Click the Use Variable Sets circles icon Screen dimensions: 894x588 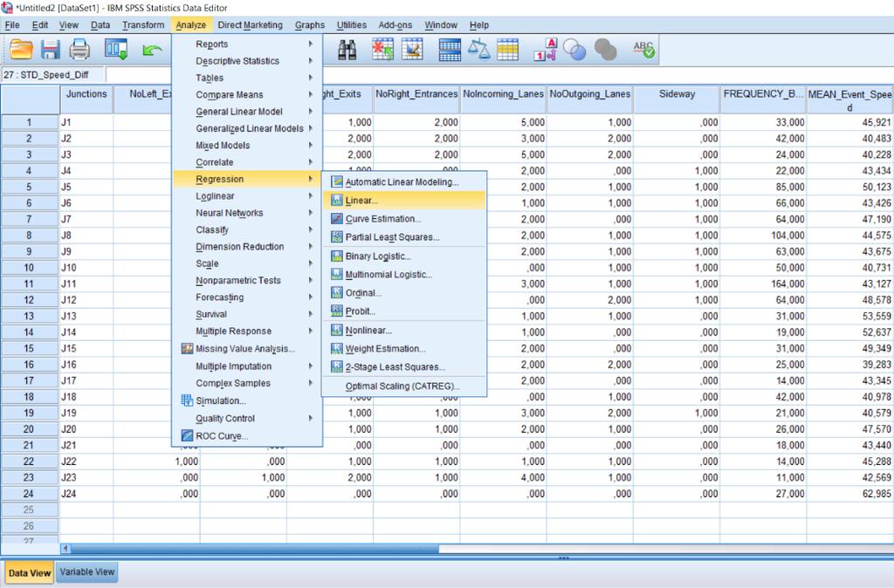coord(574,50)
